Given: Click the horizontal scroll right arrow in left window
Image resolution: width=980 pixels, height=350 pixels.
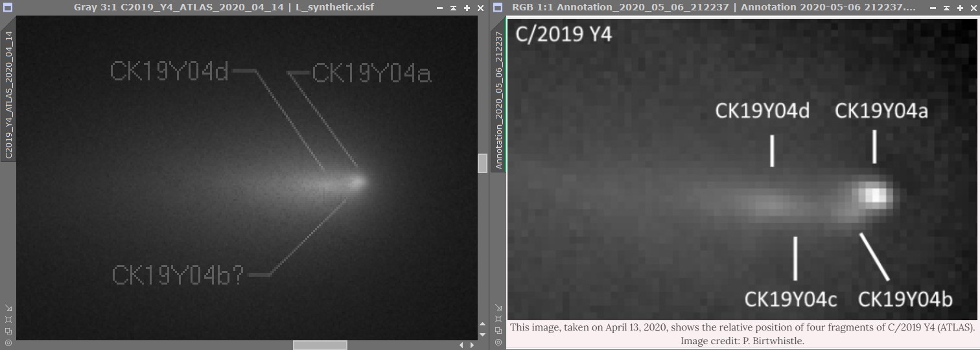Looking at the screenshot, I should [471, 345].
